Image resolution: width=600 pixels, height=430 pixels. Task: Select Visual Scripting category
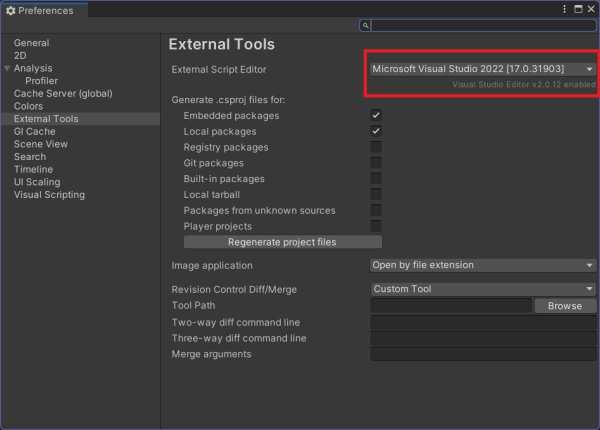49,194
